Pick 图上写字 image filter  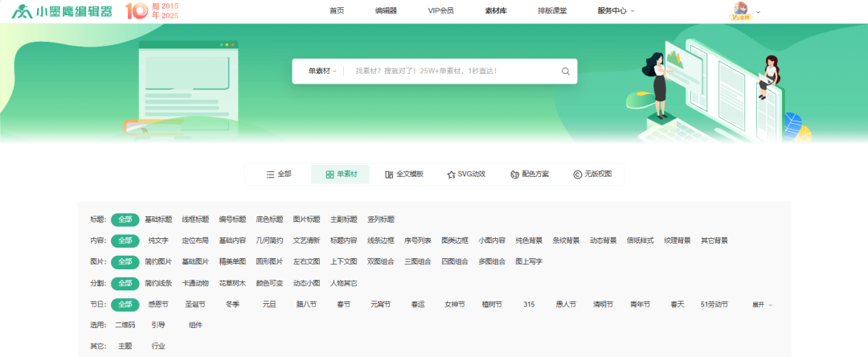(x=529, y=262)
